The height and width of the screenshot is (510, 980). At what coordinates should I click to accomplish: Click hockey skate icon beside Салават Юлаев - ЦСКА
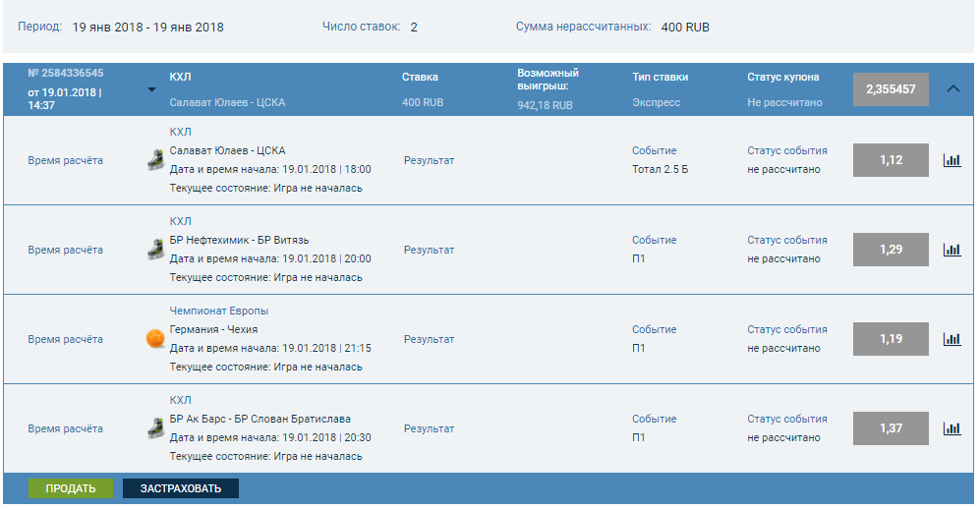point(155,160)
